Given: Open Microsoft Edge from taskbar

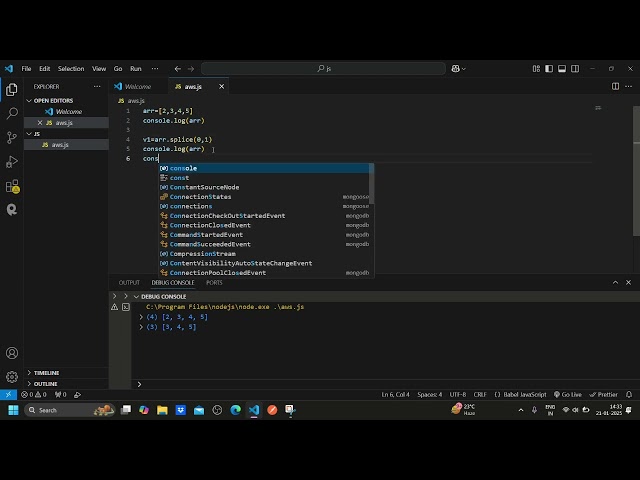Looking at the screenshot, I should [x=236, y=410].
